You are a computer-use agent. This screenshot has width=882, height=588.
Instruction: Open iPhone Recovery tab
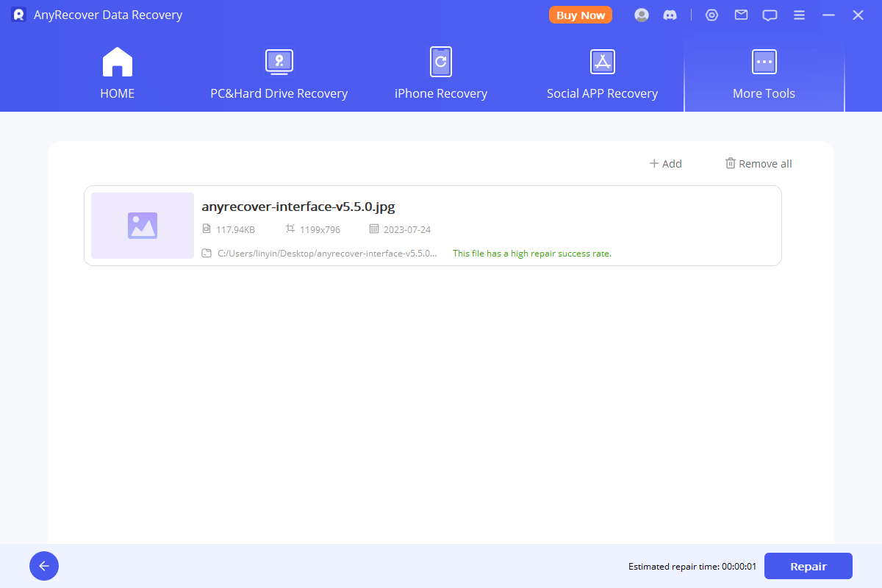(441, 73)
